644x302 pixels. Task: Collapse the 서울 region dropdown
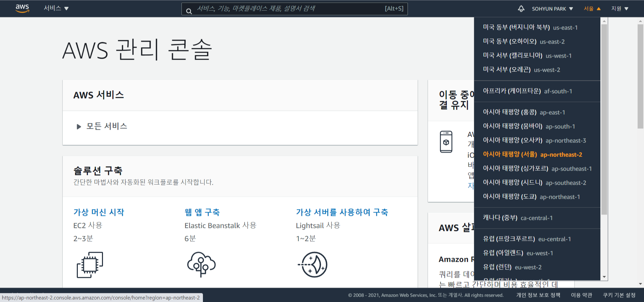[592, 9]
